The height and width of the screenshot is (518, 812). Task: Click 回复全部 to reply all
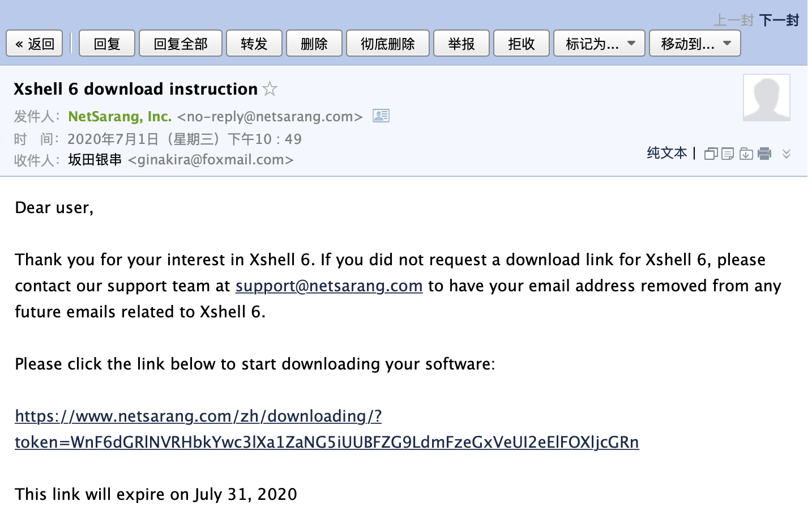point(181,44)
